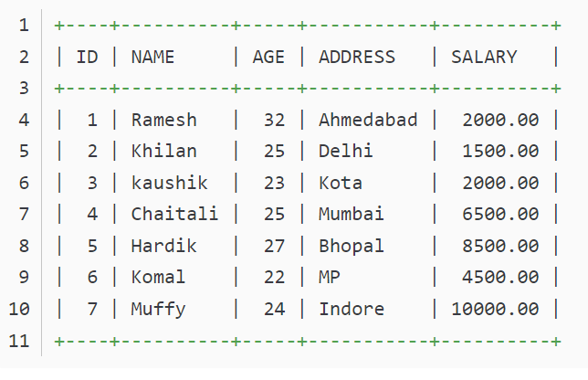Click the salary value 4500.00
Viewport: 588px width, 380px height.
click(500, 277)
